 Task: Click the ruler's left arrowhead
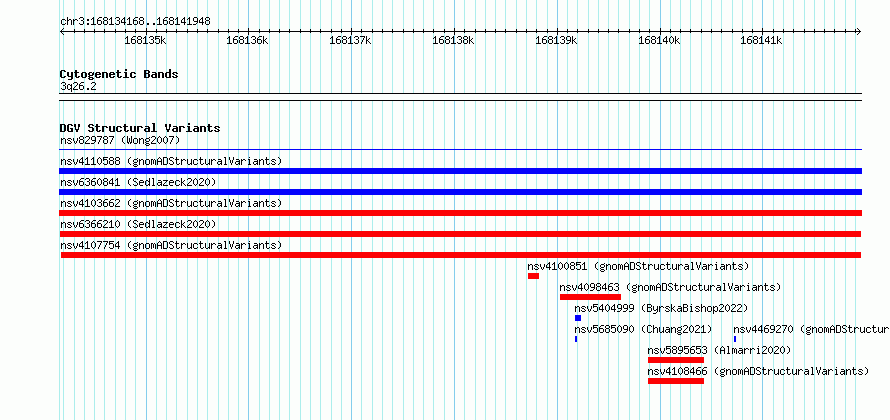pyautogui.click(x=62, y=31)
